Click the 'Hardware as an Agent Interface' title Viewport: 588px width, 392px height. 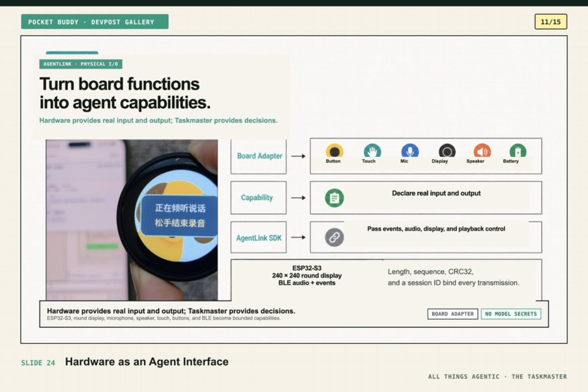pos(147,361)
